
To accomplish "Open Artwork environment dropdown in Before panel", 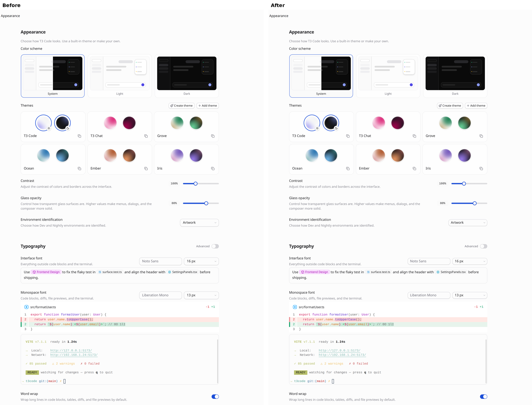I will pyautogui.click(x=199, y=223).
